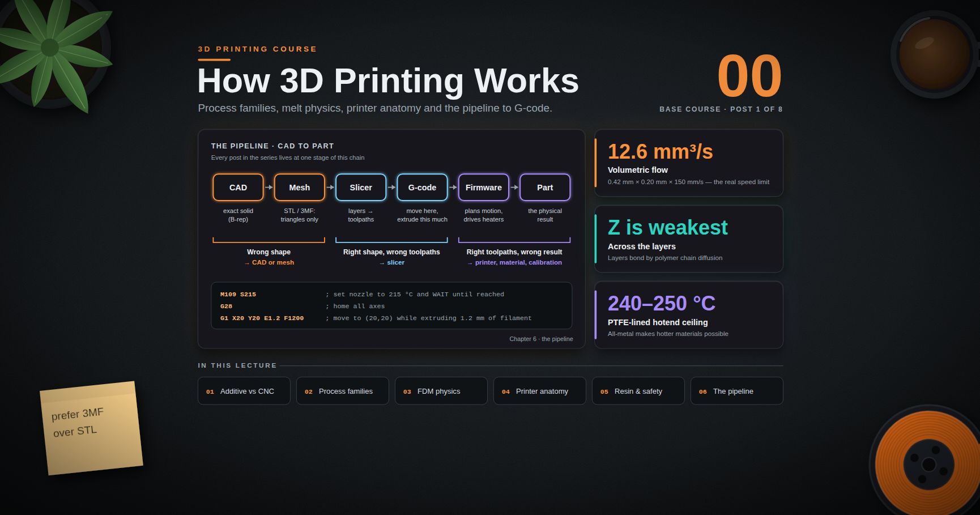Click the Firmware stage box
Image resolution: width=980 pixels, height=515 pixels.
pos(483,188)
